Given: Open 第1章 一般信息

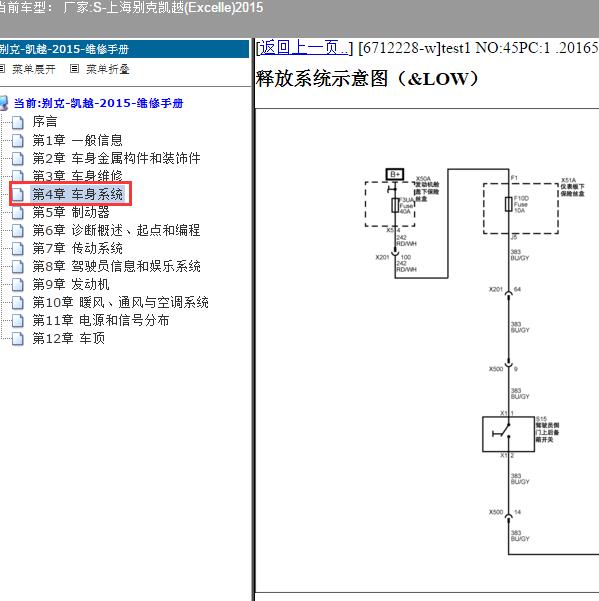Looking at the screenshot, I should tap(77, 140).
